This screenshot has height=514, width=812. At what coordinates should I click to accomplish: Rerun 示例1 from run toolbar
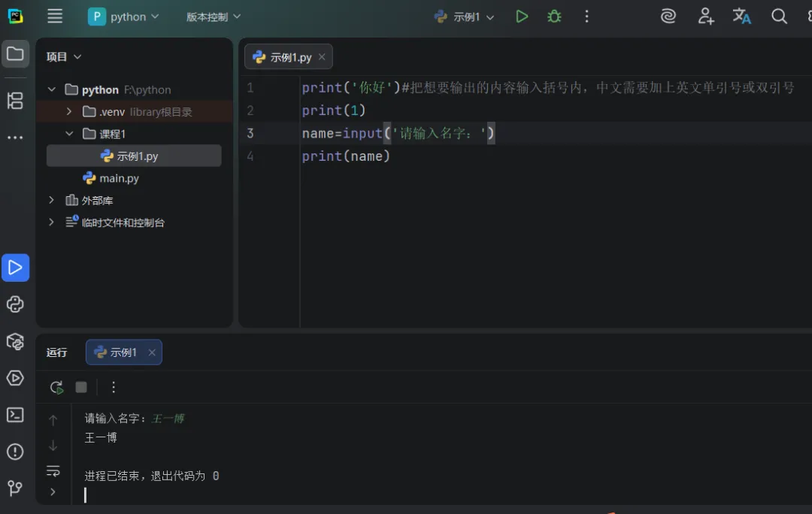point(56,387)
